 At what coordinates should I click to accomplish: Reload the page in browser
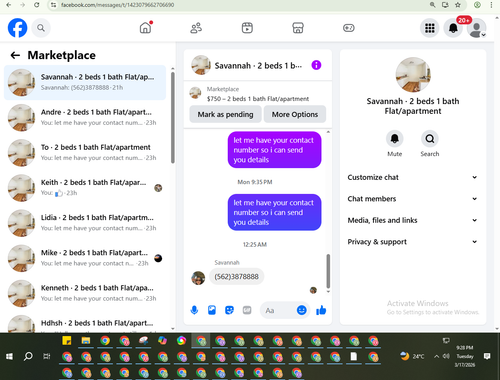37,5
